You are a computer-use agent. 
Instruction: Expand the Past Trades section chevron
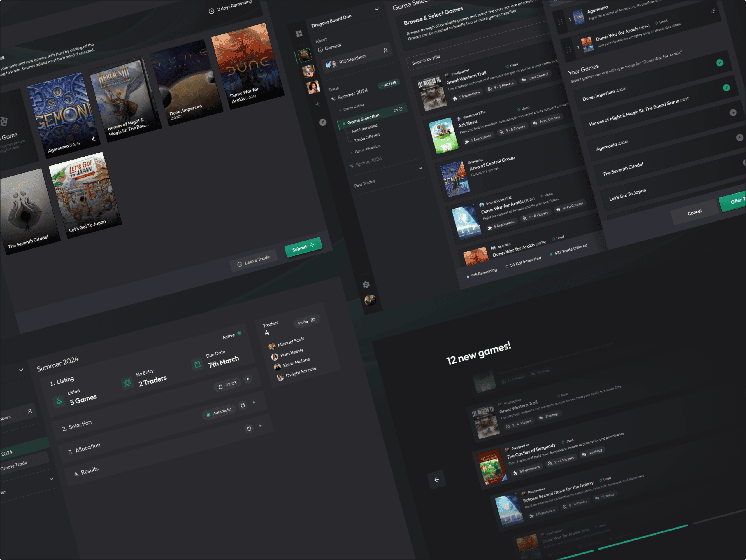pos(421,168)
